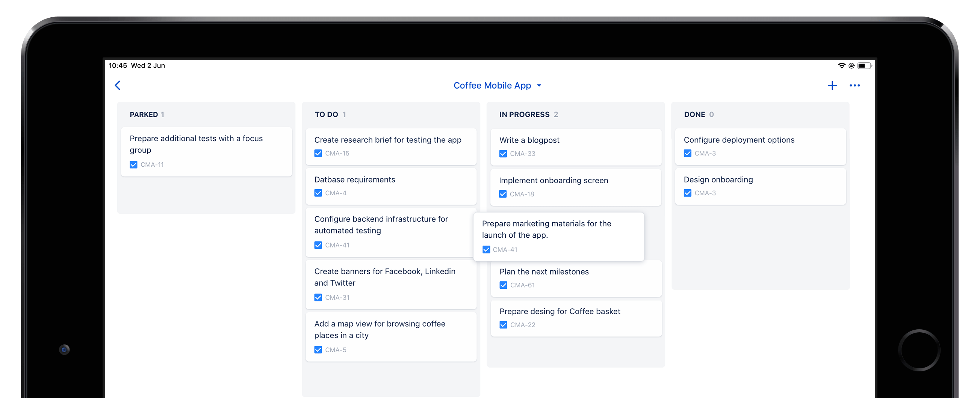Tap the Wi-Fi icon in the status bar
Image resolution: width=980 pixels, height=398 pixels.
click(x=841, y=65)
